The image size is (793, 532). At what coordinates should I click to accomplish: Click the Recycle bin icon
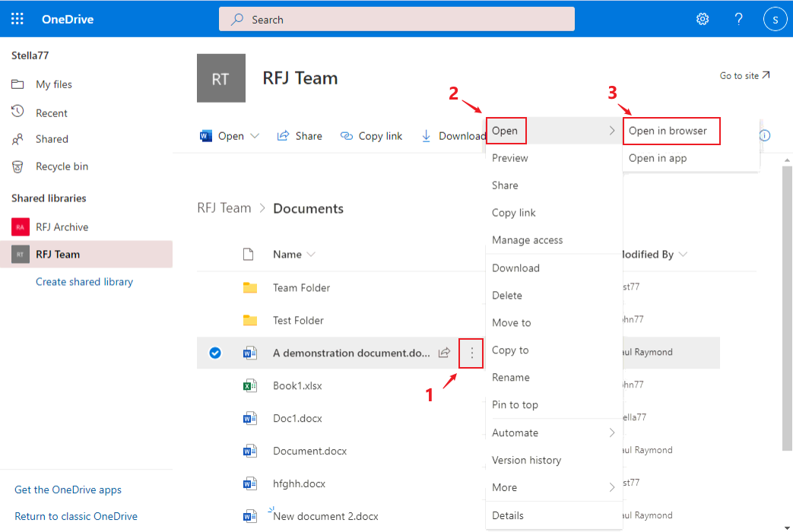[17, 166]
